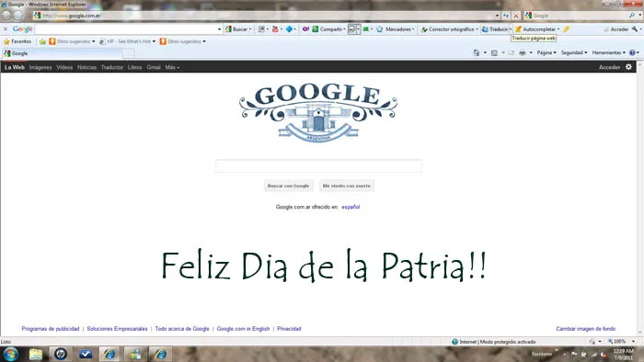This screenshot has width=644, height=362.
Task: Click the yellow highlighter icon on Google Toolbar
Action: pos(566,29)
